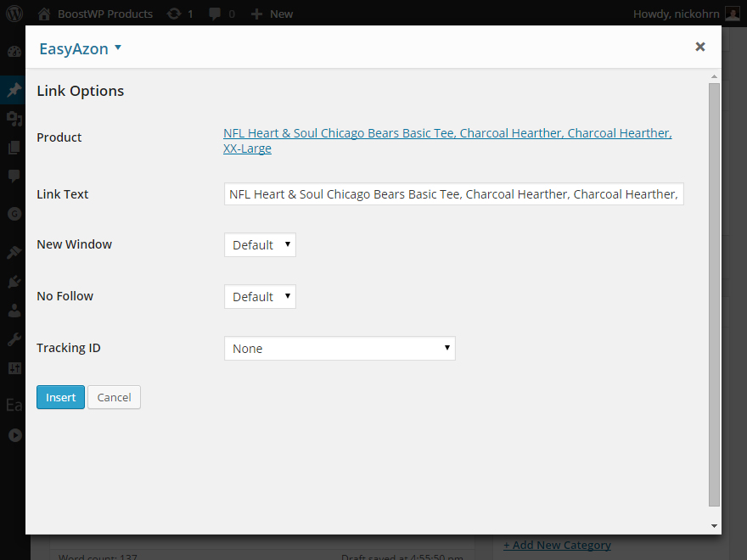This screenshot has width=747, height=560.
Task: Open the Plugins sidebar icon
Action: click(14, 282)
